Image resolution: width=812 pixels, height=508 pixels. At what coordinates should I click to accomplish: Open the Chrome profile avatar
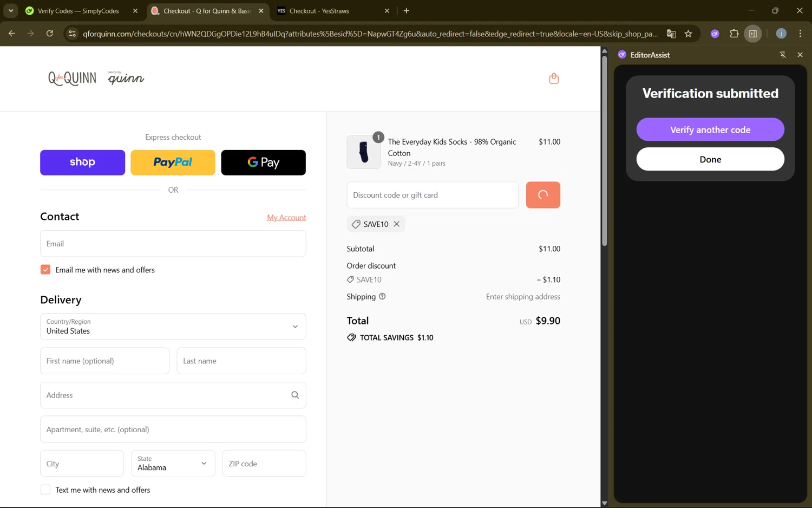tap(781, 34)
